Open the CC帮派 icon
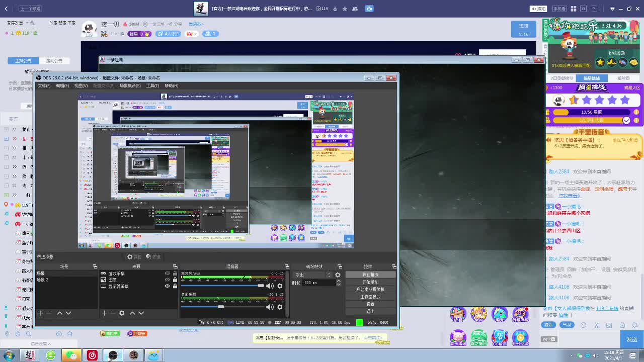 (x=500, y=337)
